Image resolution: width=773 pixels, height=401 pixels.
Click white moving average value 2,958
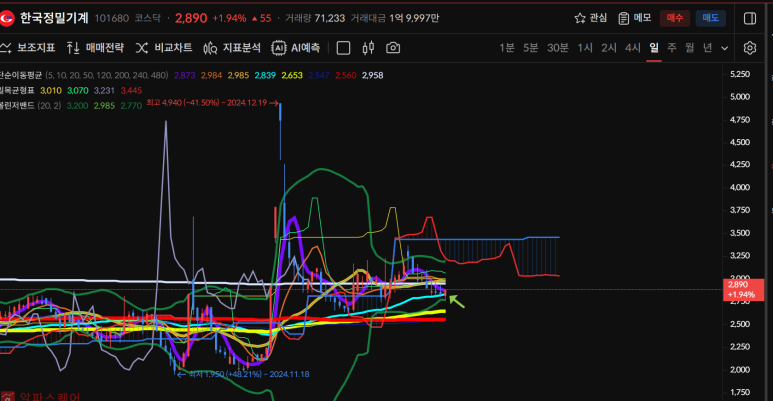[372, 75]
